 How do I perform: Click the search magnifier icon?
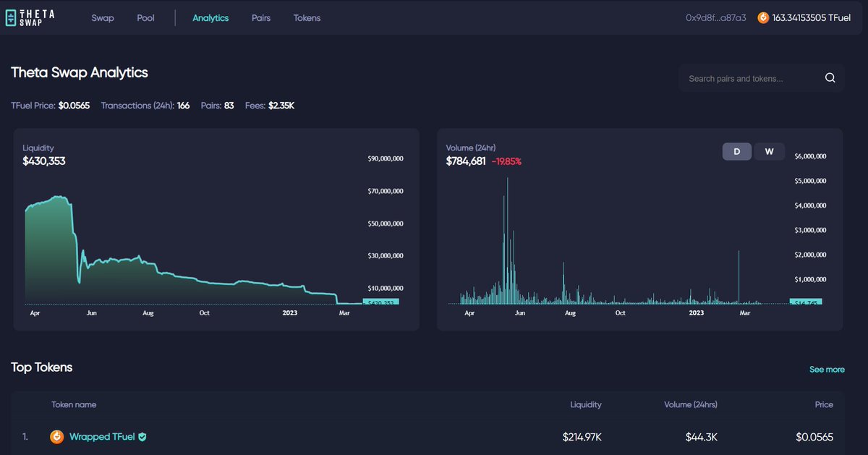click(x=830, y=78)
